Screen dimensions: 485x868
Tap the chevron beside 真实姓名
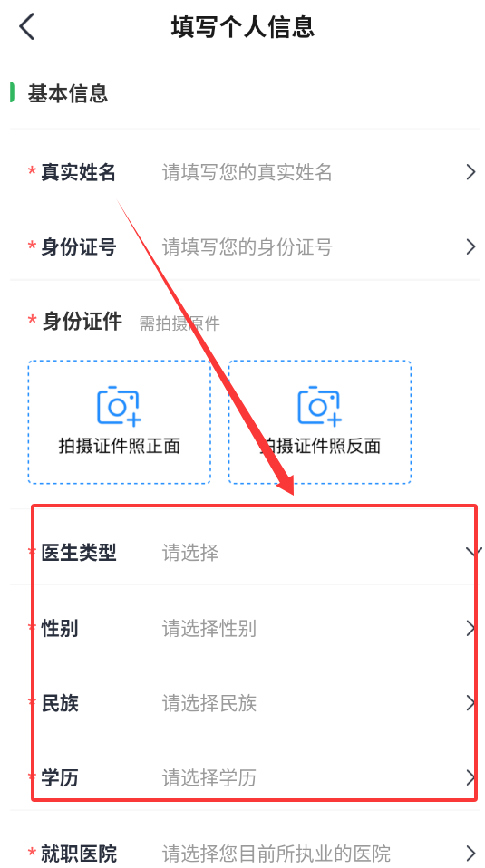coord(470,172)
